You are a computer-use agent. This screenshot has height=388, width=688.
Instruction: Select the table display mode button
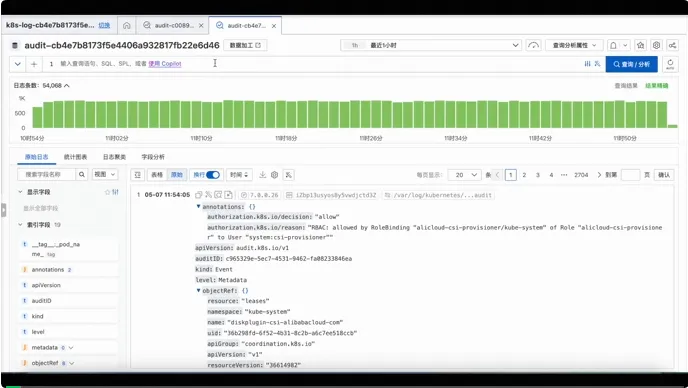[x=157, y=175]
